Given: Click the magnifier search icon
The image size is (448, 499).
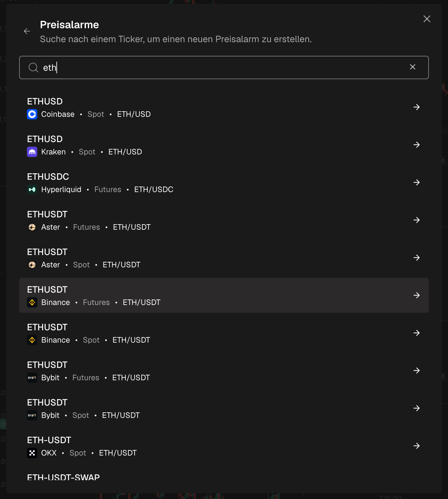Looking at the screenshot, I should coord(33,67).
